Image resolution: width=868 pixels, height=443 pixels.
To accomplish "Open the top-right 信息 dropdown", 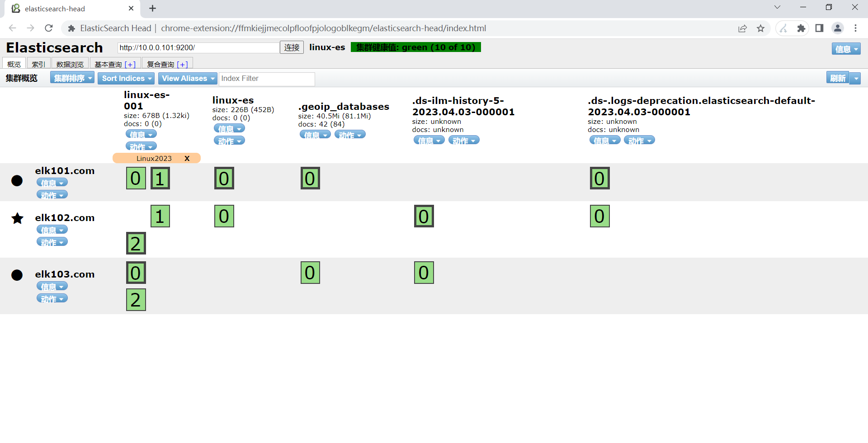I will click(846, 49).
